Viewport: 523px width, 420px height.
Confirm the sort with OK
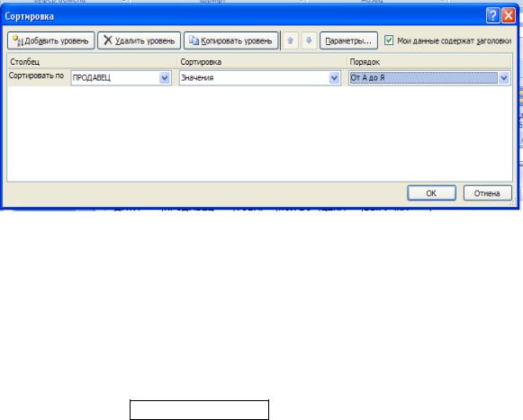[x=431, y=193]
